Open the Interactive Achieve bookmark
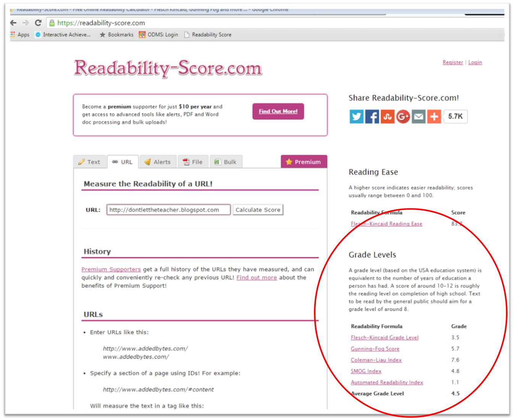 click(63, 35)
